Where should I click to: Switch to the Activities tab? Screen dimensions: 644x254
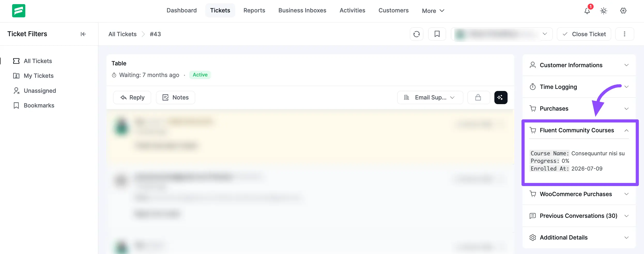(x=352, y=10)
